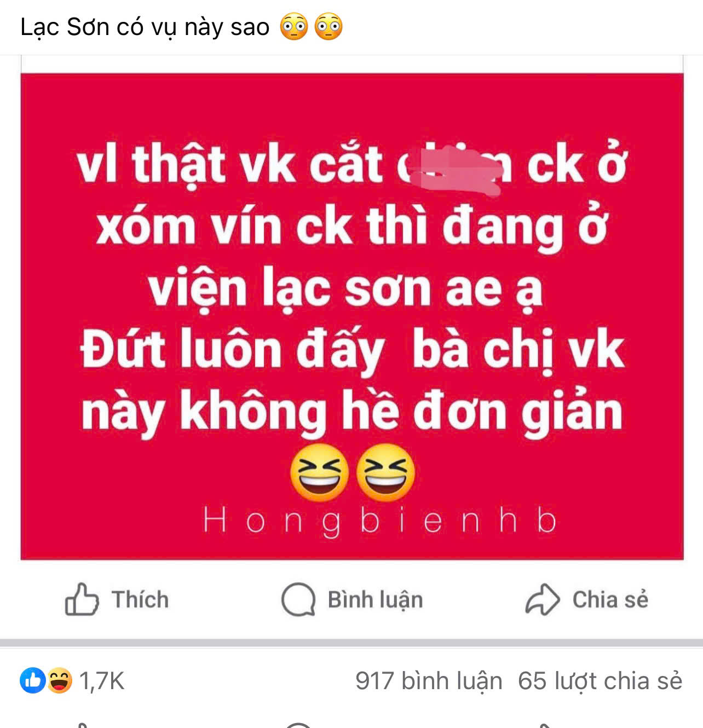Click the caption Lạc Sơn có vụ này sao
The height and width of the screenshot is (728, 703).
(145, 27)
